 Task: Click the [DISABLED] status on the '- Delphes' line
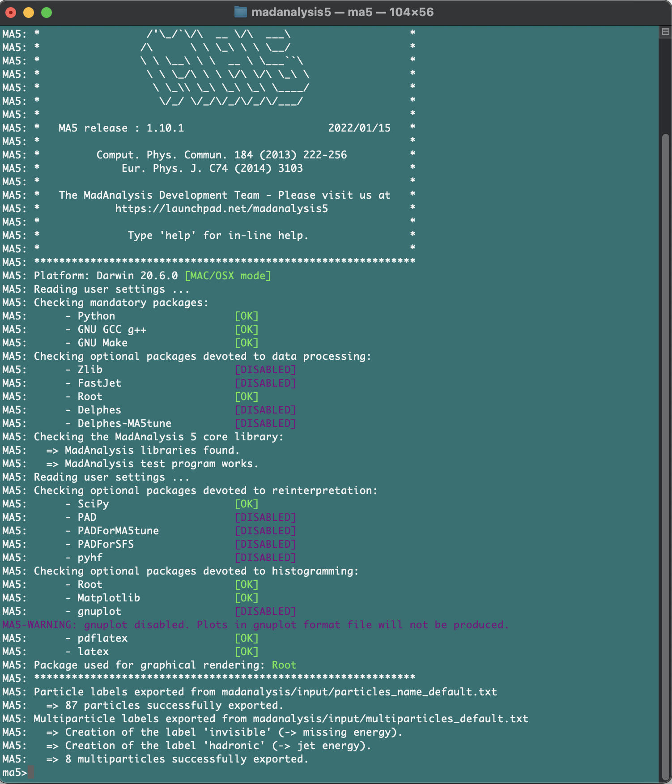(x=265, y=410)
